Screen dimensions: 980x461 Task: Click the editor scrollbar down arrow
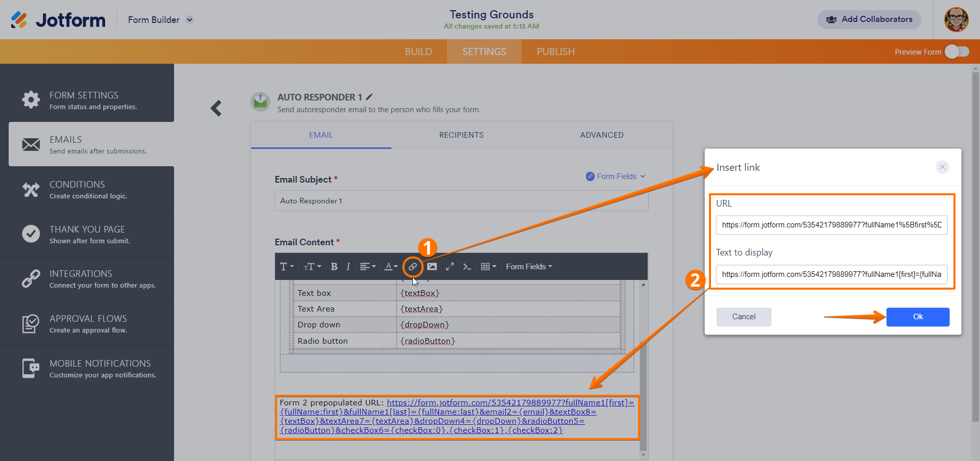click(x=643, y=454)
